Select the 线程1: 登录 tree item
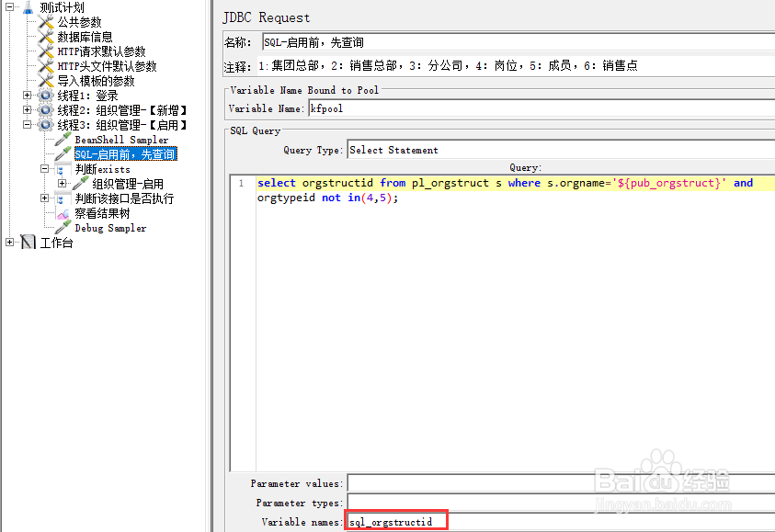Screen dimensions: 775x532 pyautogui.click(x=87, y=96)
